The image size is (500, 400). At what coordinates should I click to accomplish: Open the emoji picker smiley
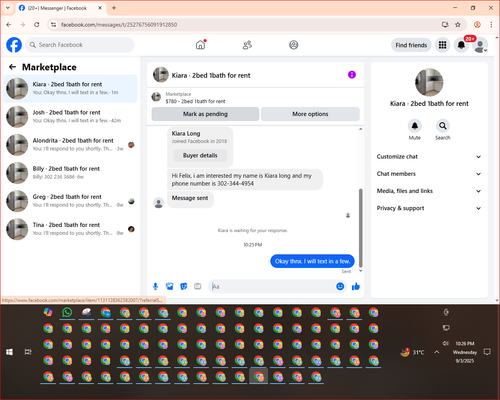pyautogui.click(x=340, y=286)
